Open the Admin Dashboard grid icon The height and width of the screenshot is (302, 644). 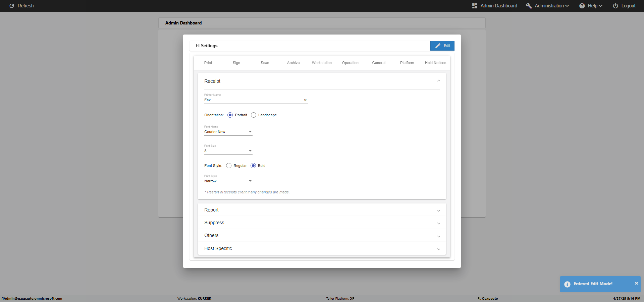(475, 6)
